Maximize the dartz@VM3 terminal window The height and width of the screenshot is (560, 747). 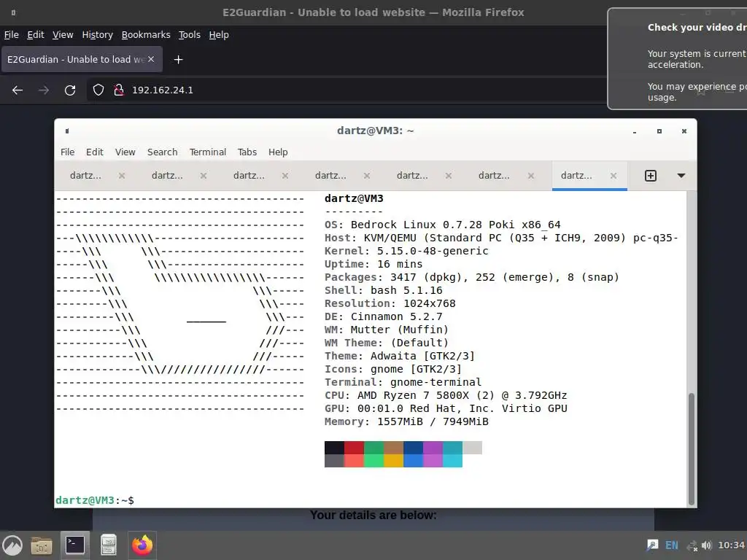pyautogui.click(x=659, y=131)
